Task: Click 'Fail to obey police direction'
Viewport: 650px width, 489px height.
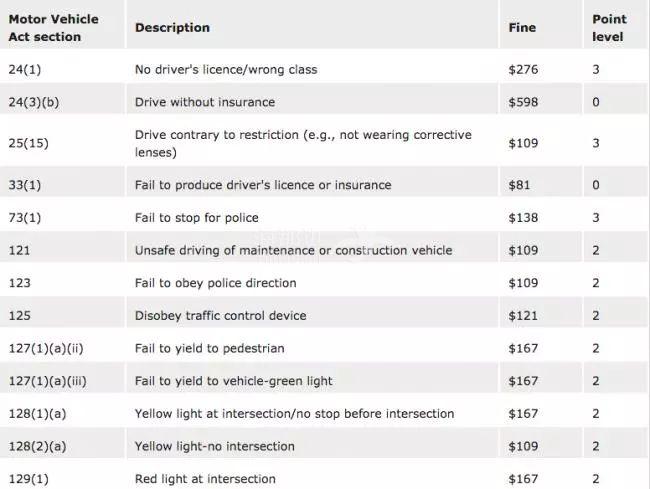Action: (216, 283)
